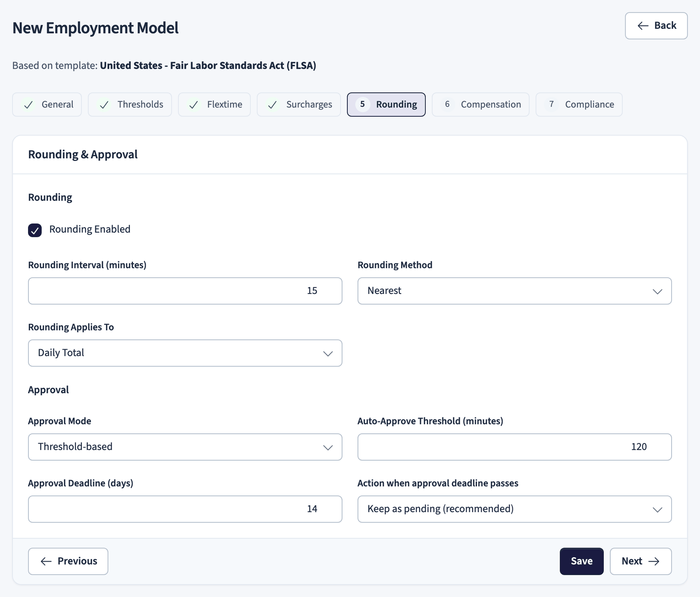700x597 pixels.
Task: Focus the Rounding Interval minutes field
Action: [185, 291]
